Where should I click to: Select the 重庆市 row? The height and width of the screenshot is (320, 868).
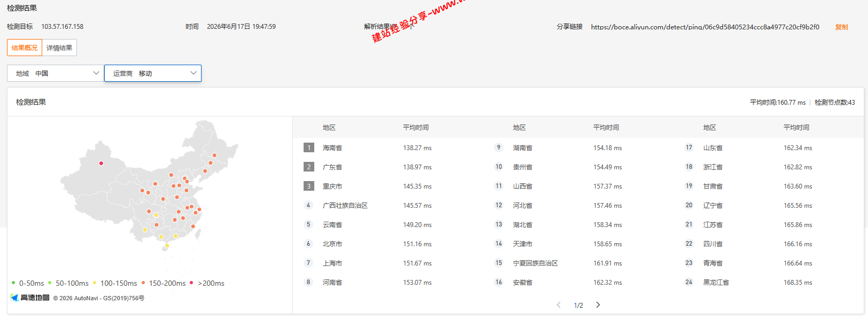coord(388,186)
